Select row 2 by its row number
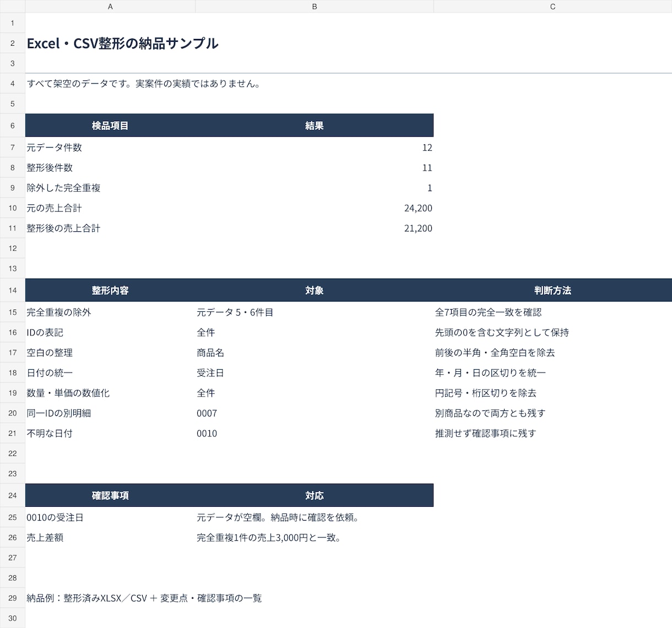The height and width of the screenshot is (628, 672). point(13,43)
